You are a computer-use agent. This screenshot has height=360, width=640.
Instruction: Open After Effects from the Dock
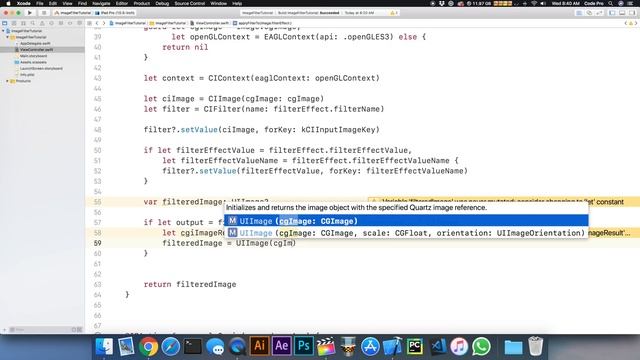click(282, 346)
